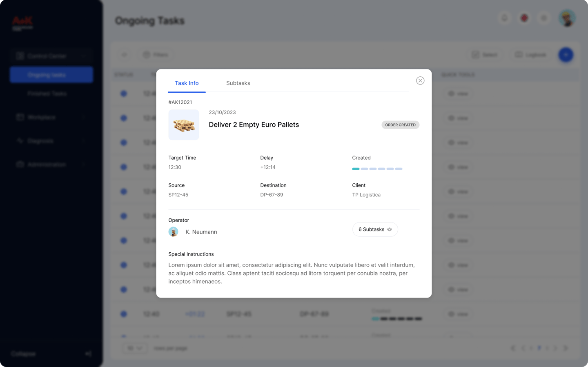Image resolution: width=588 pixels, height=367 pixels.
Task: Expand the Workplace sidebar section
Action: coord(51,117)
